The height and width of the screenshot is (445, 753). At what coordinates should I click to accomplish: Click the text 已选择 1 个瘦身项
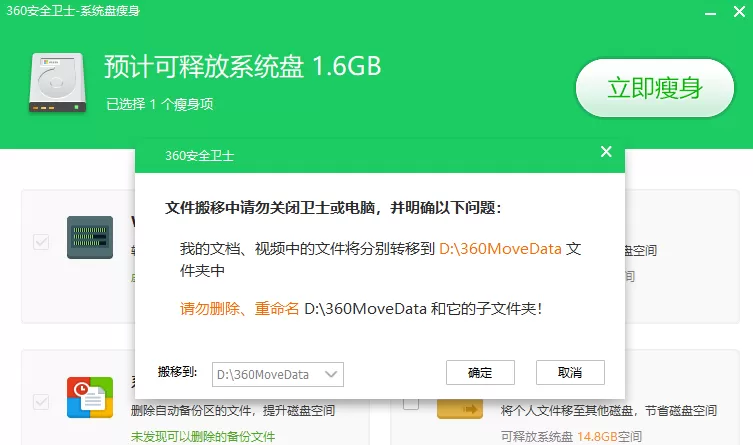point(159,104)
